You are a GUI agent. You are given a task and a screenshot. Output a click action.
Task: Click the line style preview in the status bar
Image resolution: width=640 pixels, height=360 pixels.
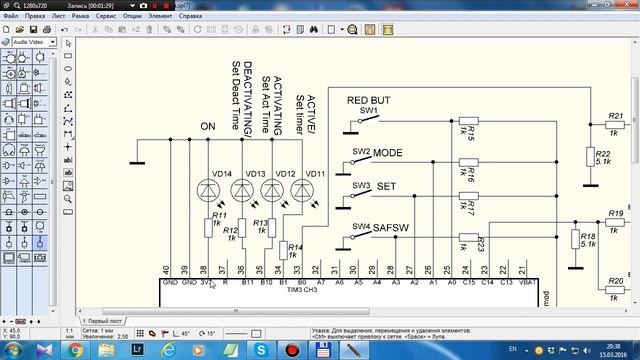236,333
